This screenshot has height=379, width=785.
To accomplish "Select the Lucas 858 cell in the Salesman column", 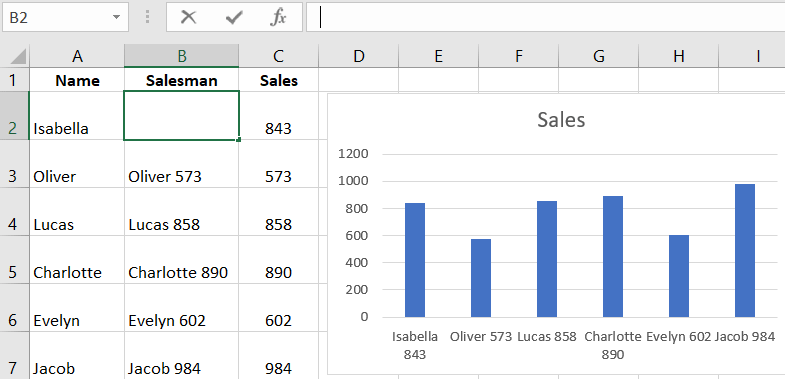I will tap(182, 212).
